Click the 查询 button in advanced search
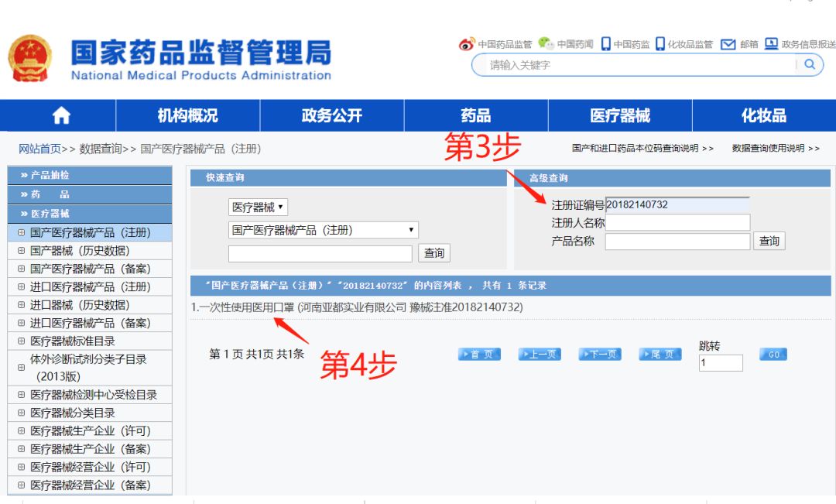Viewport: 836px width, 504px height. 769,241
